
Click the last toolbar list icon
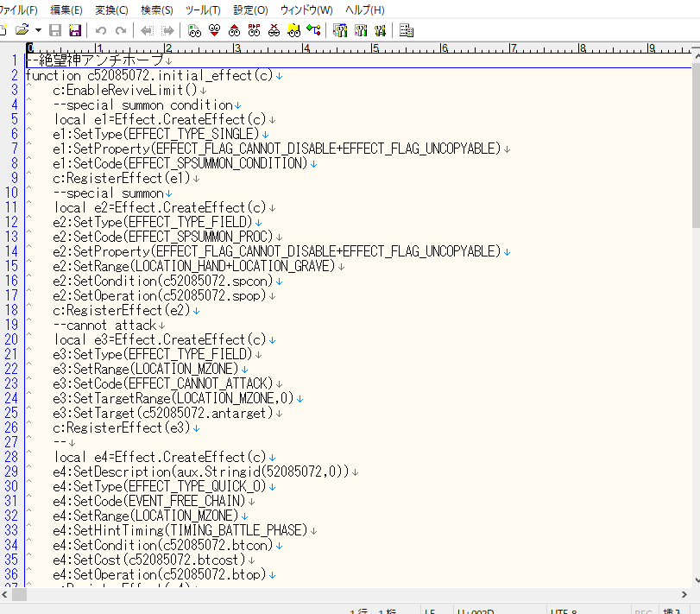pyautogui.click(x=407, y=30)
